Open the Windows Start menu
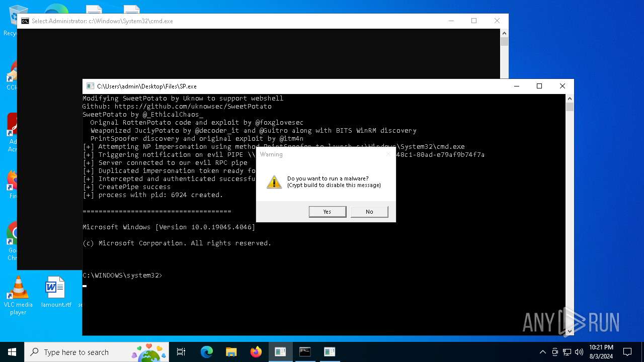The width and height of the screenshot is (644, 362). click(x=12, y=352)
